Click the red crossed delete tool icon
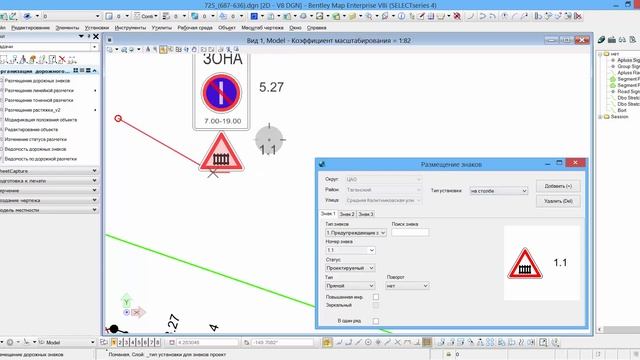The image size is (640, 360). (457, 16)
